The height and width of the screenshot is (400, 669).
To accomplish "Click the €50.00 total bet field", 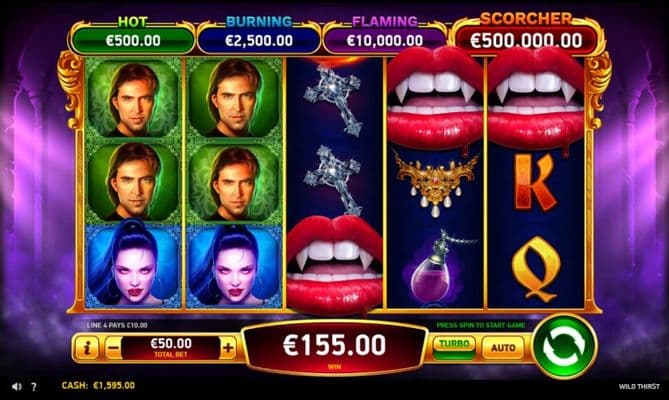I will 171,347.
